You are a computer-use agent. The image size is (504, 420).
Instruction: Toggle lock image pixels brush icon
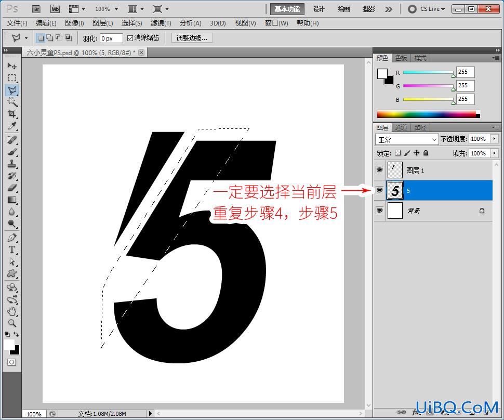pos(407,153)
